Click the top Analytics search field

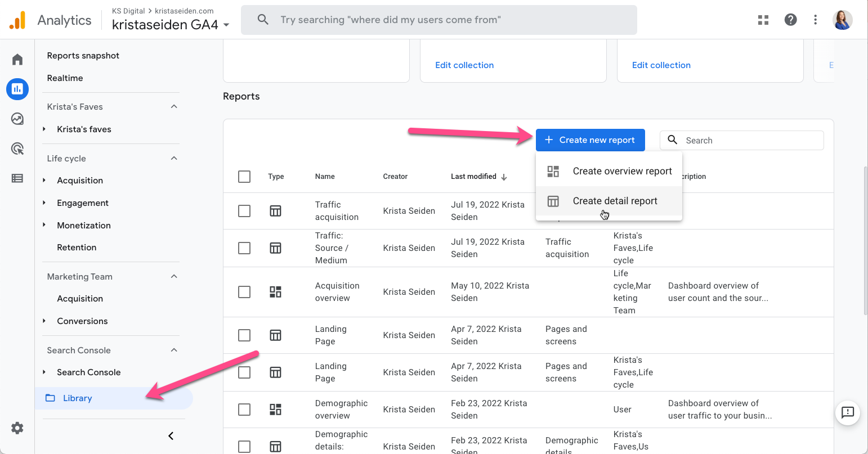pos(439,20)
